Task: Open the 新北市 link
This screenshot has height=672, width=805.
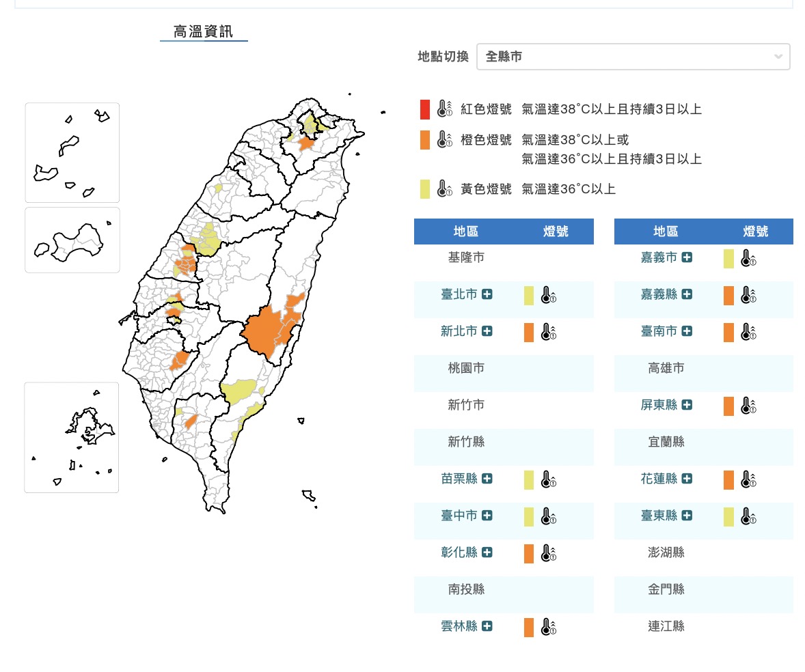Action: coord(459,331)
